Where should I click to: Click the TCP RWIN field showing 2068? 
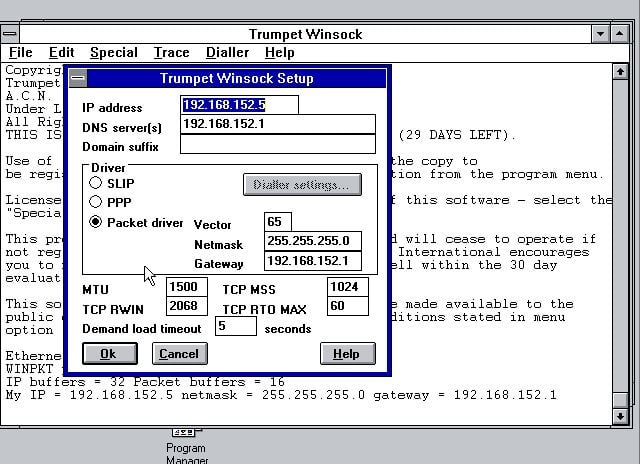coord(187,306)
